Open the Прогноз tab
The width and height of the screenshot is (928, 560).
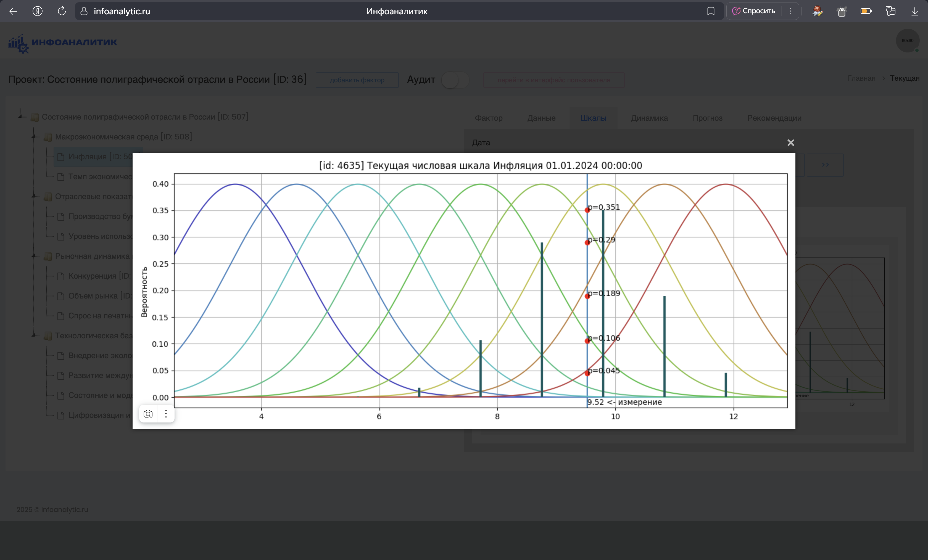coord(707,118)
